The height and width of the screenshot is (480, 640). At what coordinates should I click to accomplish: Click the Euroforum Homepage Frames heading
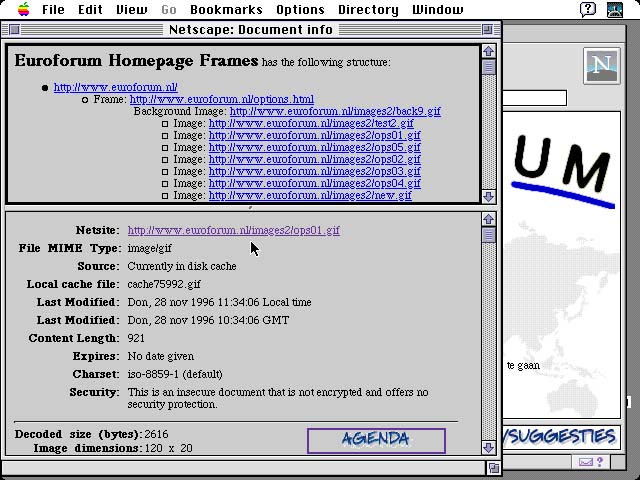pos(136,61)
